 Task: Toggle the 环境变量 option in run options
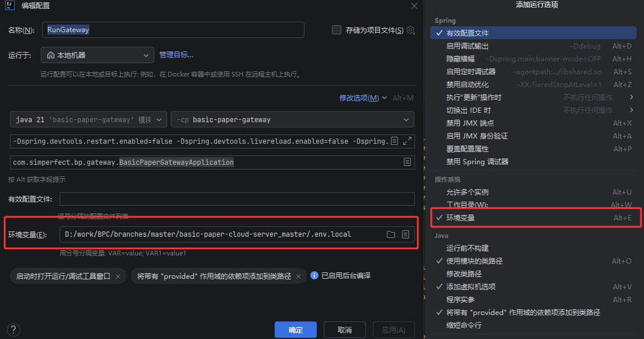tap(461, 218)
